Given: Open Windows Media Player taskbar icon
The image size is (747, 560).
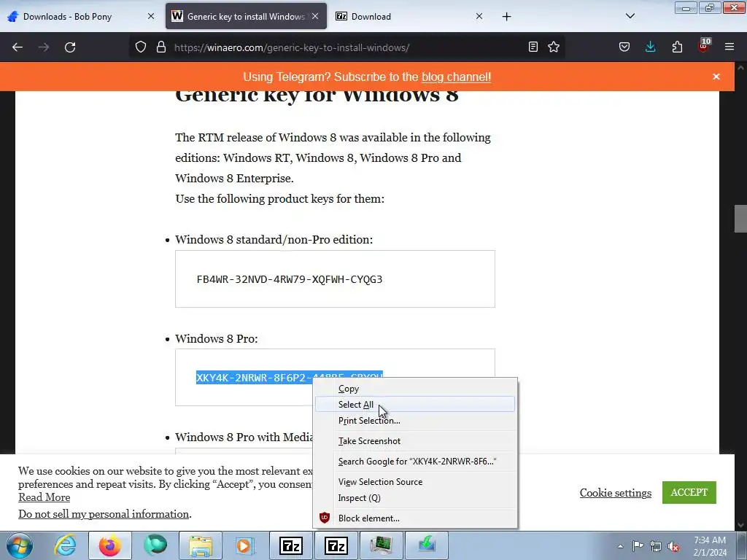Looking at the screenshot, I should click(x=246, y=545).
